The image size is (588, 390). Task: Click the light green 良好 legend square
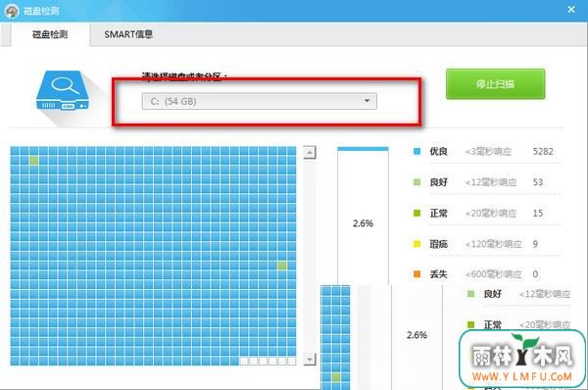416,182
